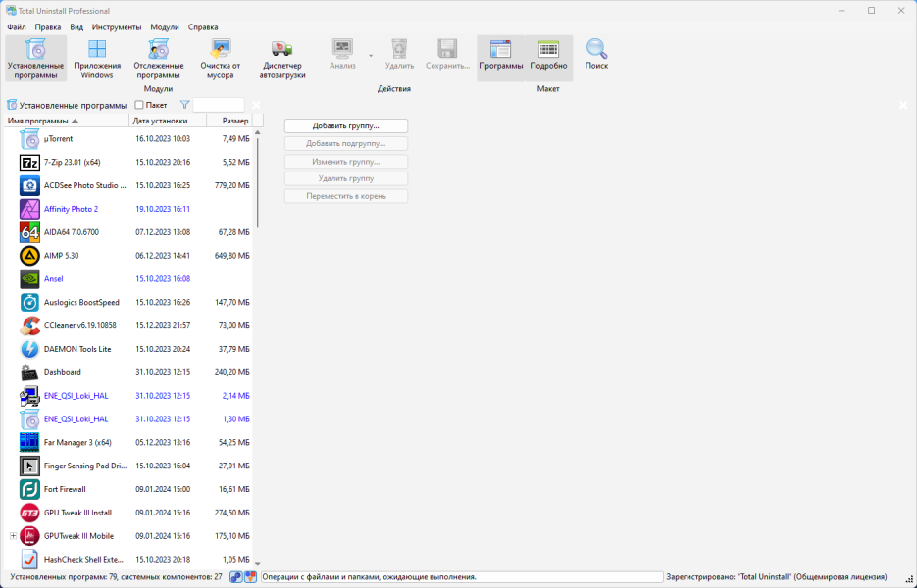Click the registration info in status bar
Viewport: 917px width, 588px height.
point(777,577)
